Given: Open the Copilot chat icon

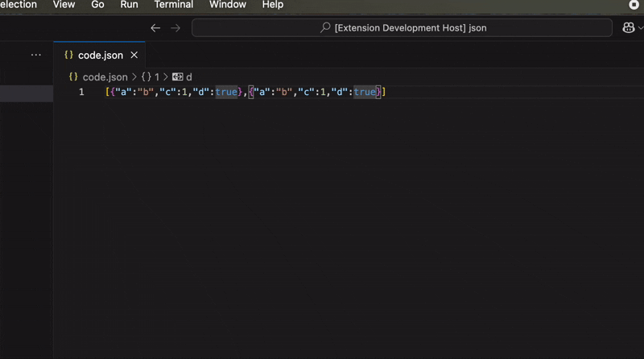Looking at the screenshot, I should [628, 27].
